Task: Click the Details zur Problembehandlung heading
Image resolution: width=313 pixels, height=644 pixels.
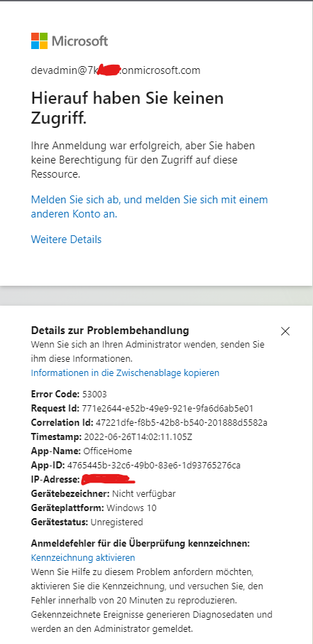Action: (110, 331)
